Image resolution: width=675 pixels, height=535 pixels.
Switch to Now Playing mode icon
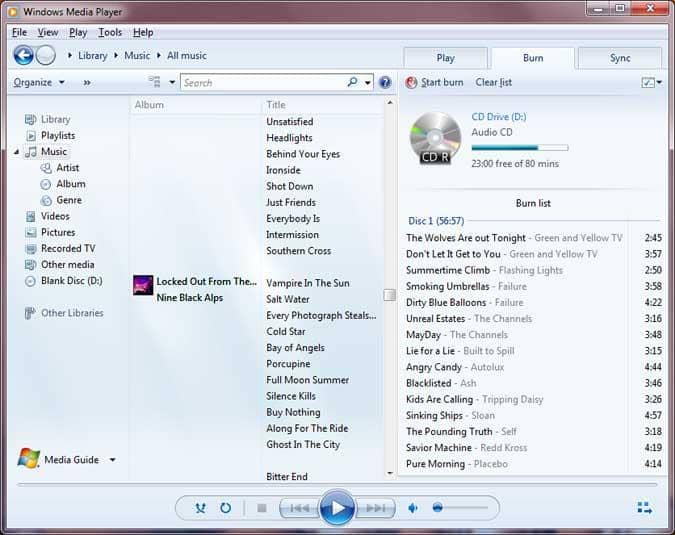pyautogui.click(x=644, y=508)
